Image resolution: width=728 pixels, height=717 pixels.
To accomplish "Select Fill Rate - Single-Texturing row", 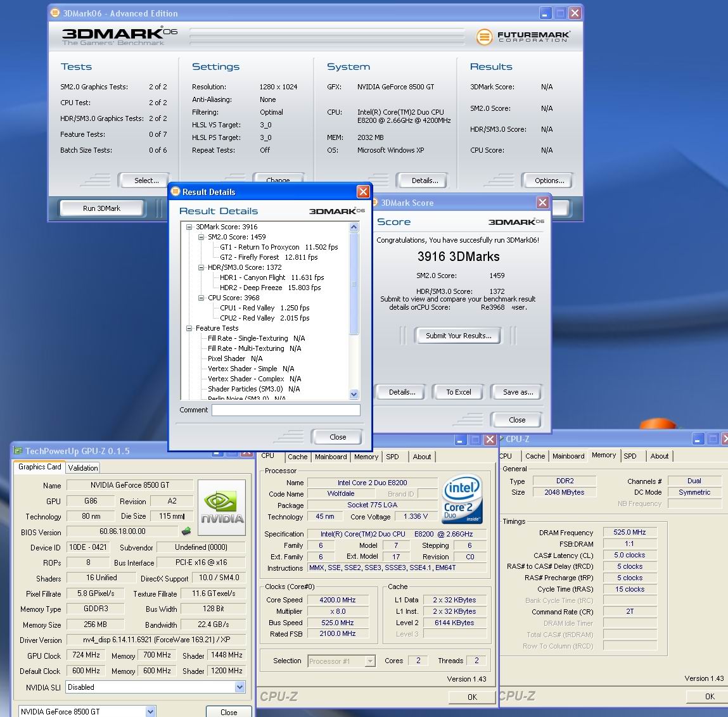I will (256, 338).
